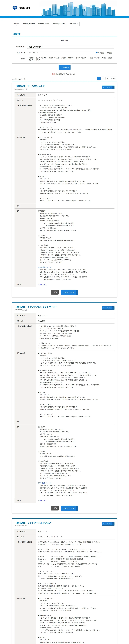Go to マイページへ
Screen dimensions: 129x644
74,24
